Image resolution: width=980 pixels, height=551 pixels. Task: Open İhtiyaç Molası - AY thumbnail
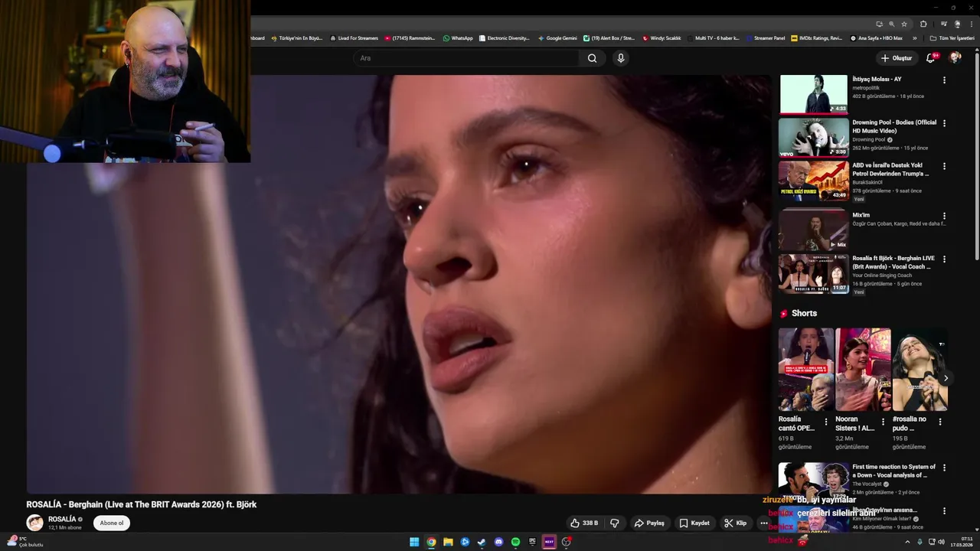point(813,94)
